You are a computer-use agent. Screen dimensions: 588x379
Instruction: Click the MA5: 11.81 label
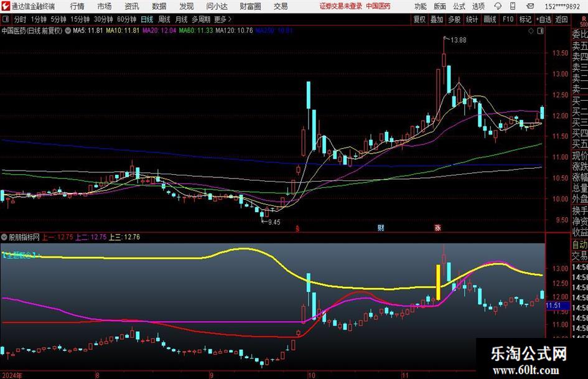[88, 30]
